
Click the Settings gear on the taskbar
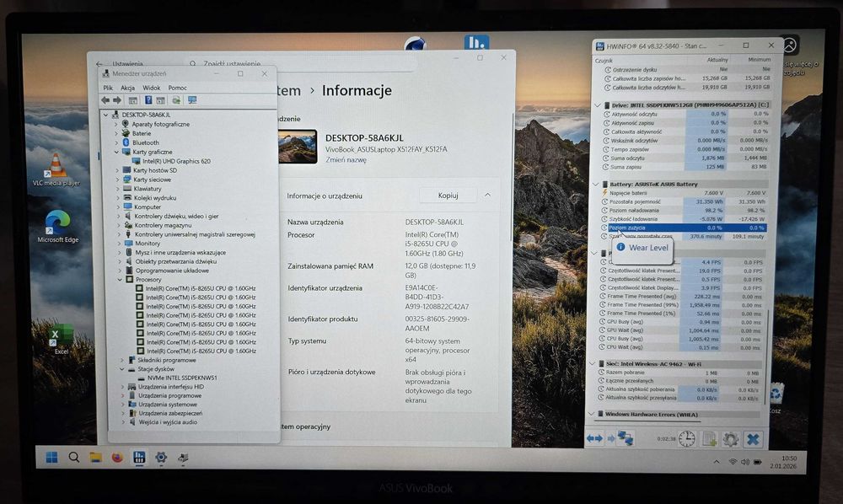161,458
